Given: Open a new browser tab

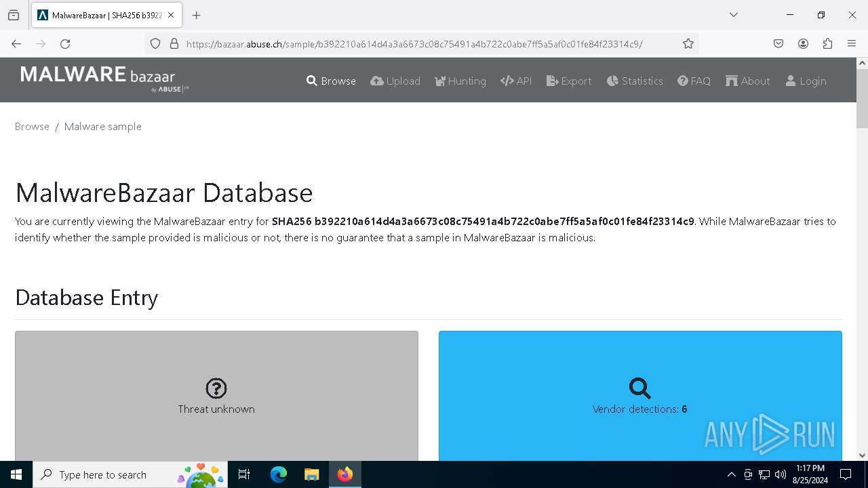Looking at the screenshot, I should pyautogui.click(x=196, y=15).
